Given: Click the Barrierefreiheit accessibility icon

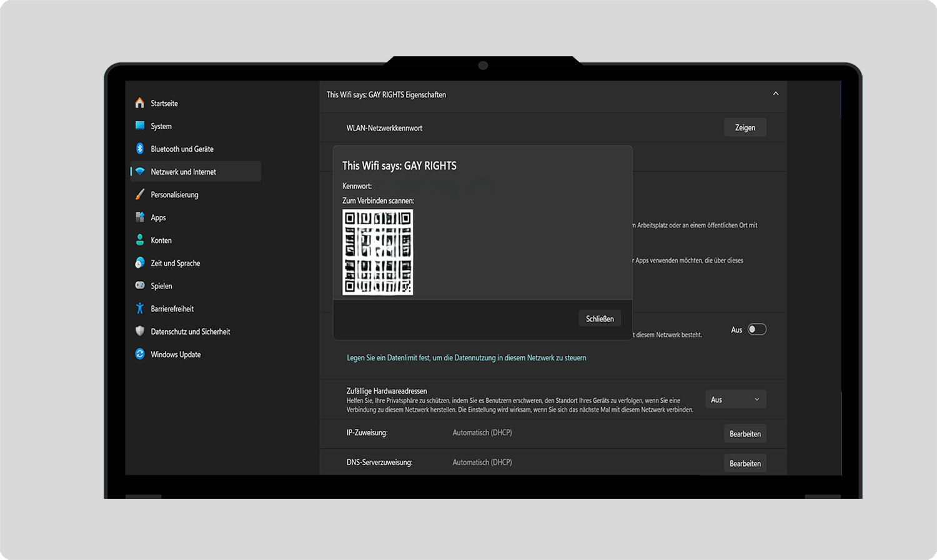Looking at the screenshot, I should pos(140,308).
